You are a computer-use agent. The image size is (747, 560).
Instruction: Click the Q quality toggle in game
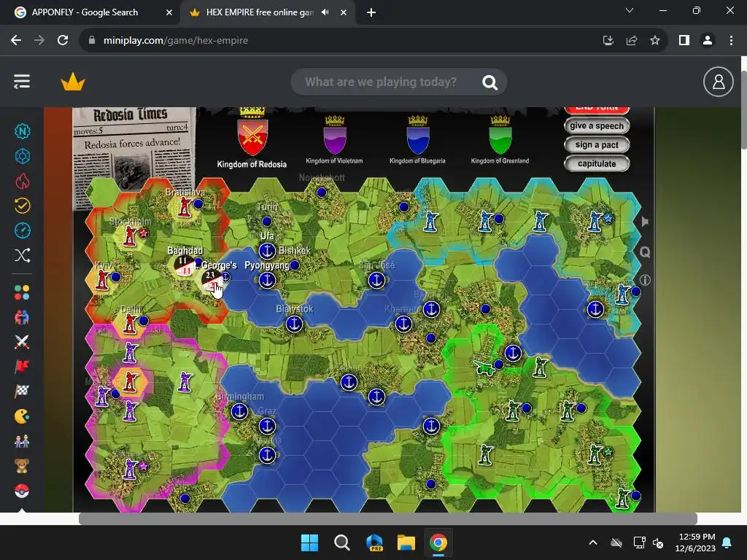pos(645,252)
